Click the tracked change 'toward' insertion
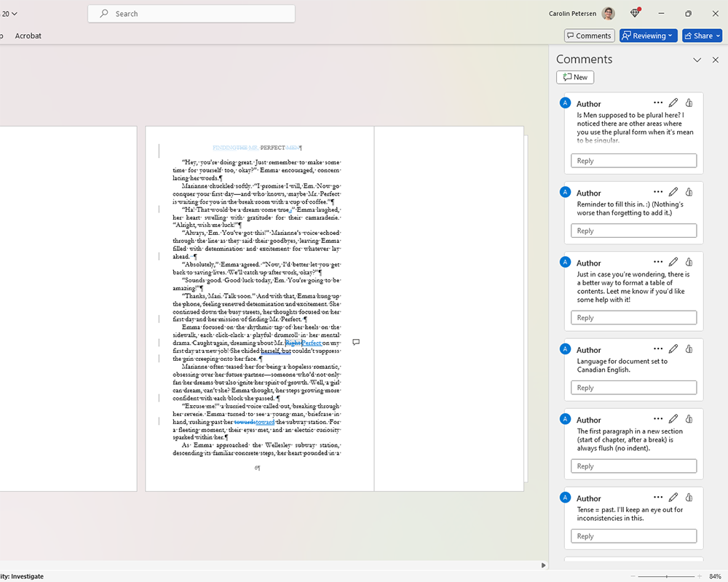 (265, 422)
